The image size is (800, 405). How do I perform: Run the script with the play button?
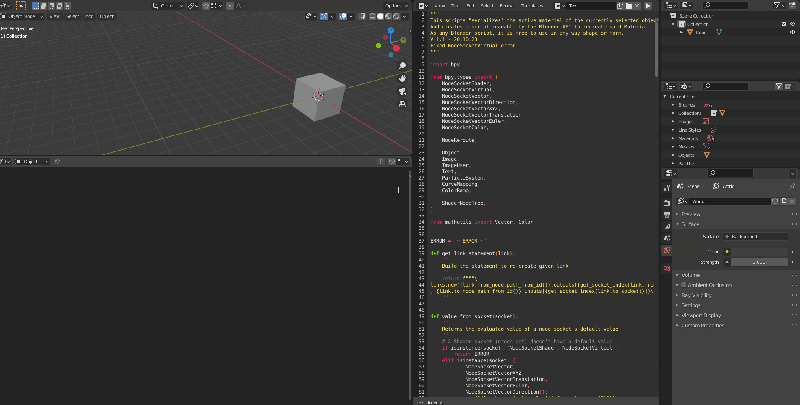648,6
